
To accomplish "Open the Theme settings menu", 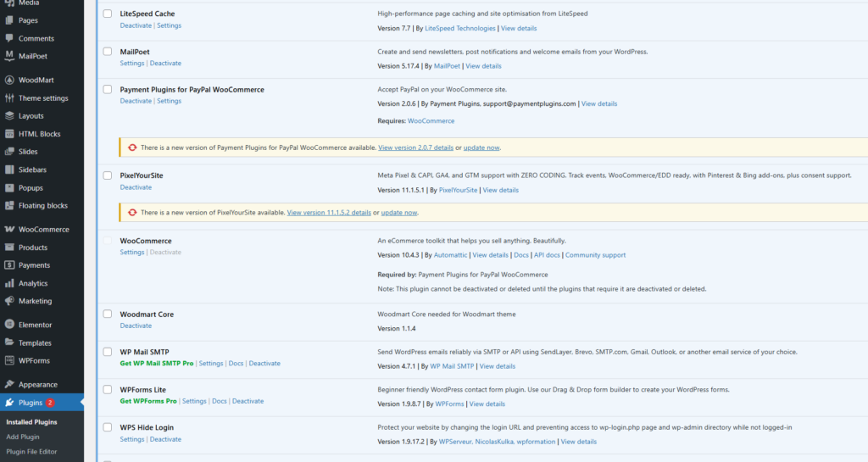I will point(42,98).
